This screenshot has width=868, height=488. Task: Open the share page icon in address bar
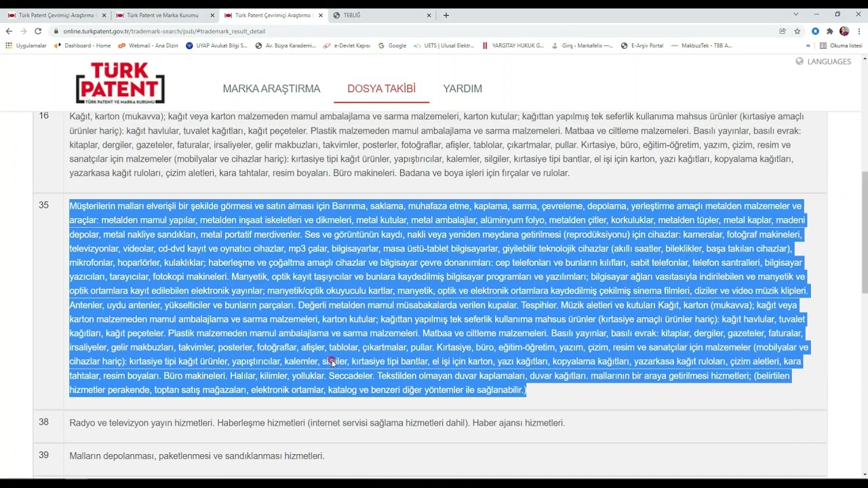pyautogui.click(x=783, y=31)
